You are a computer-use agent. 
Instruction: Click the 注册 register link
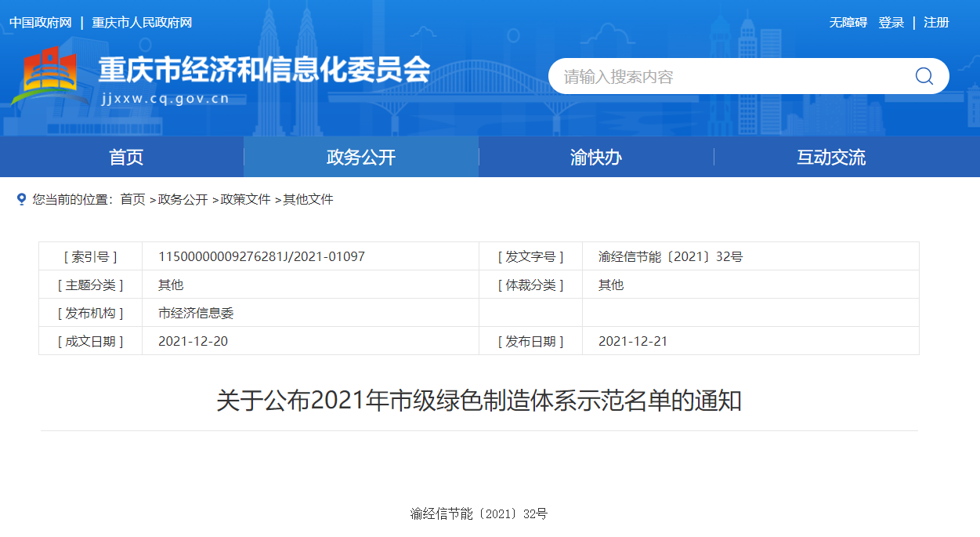pos(936,23)
